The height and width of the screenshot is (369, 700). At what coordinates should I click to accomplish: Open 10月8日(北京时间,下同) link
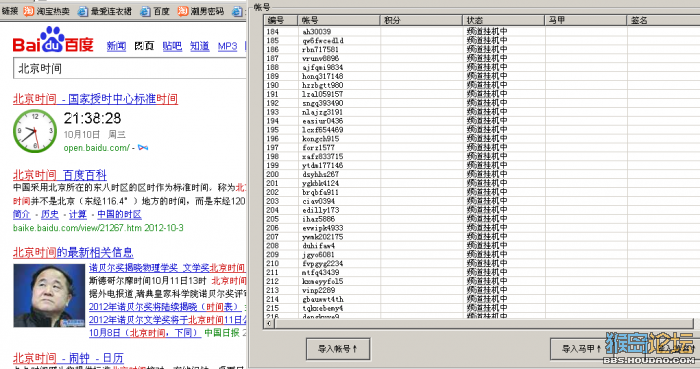(145, 333)
